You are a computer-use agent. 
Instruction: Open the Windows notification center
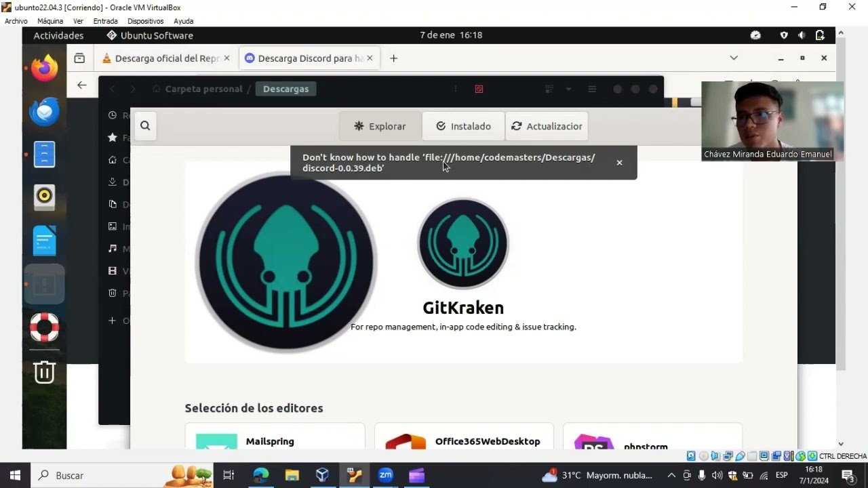(848, 475)
